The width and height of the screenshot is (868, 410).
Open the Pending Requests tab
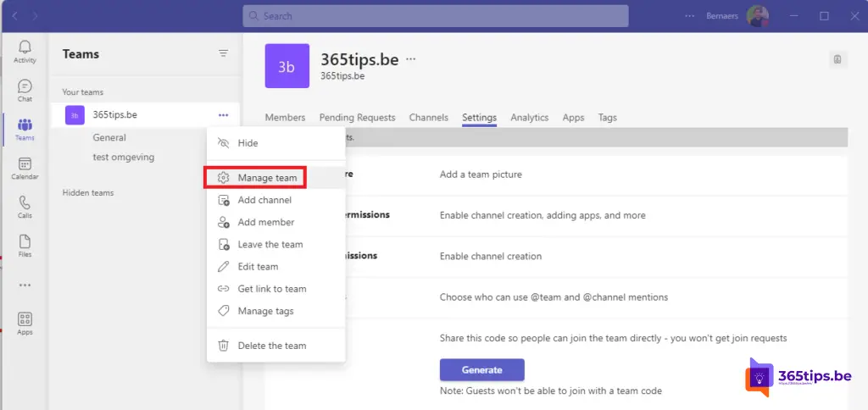pos(357,117)
